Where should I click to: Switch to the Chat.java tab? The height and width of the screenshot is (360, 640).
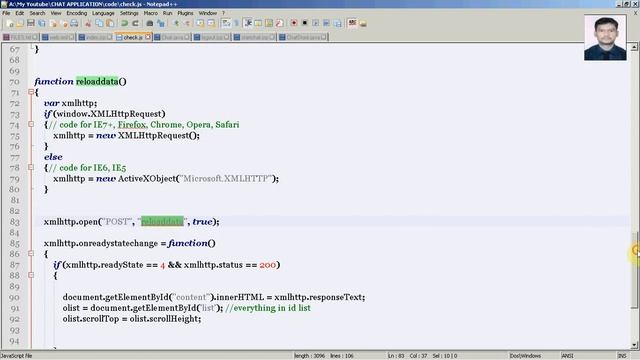pyautogui.click(x=172, y=37)
